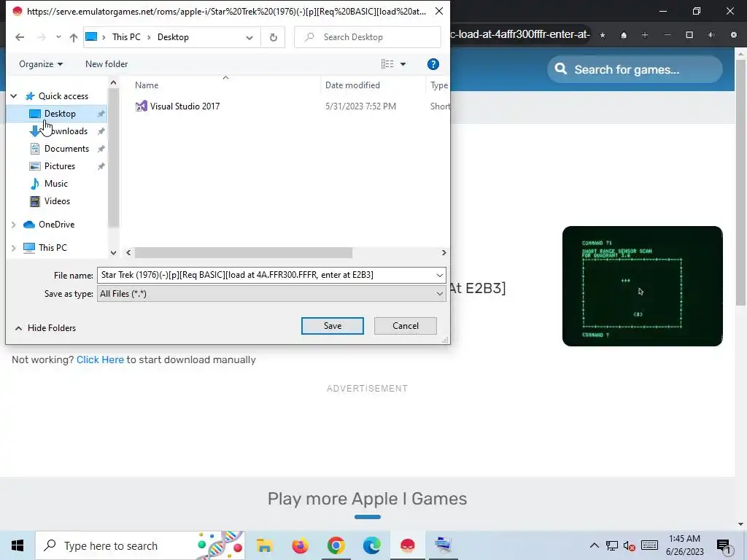The image size is (747, 560).
Task: Launch Microsoft Edge from taskbar
Action: pyautogui.click(x=371, y=545)
